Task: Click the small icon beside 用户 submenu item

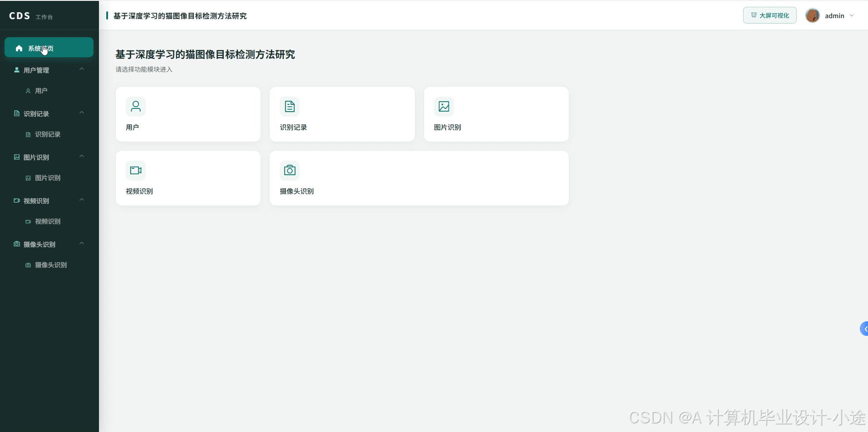Action: click(x=28, y=91)
